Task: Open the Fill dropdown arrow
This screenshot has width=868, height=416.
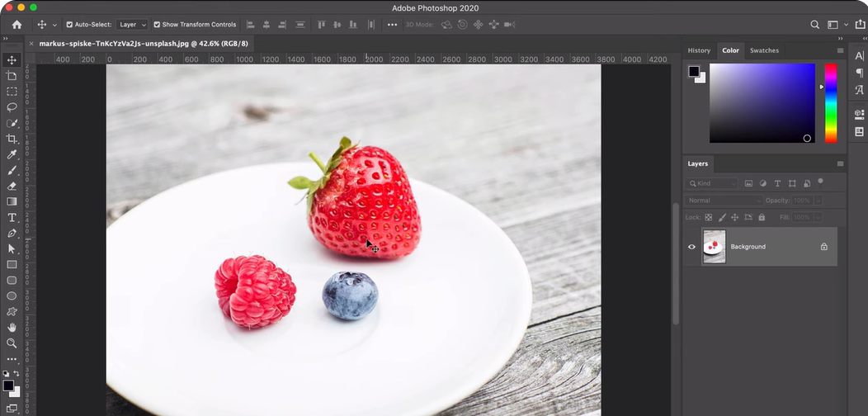Action: (818, 217)
